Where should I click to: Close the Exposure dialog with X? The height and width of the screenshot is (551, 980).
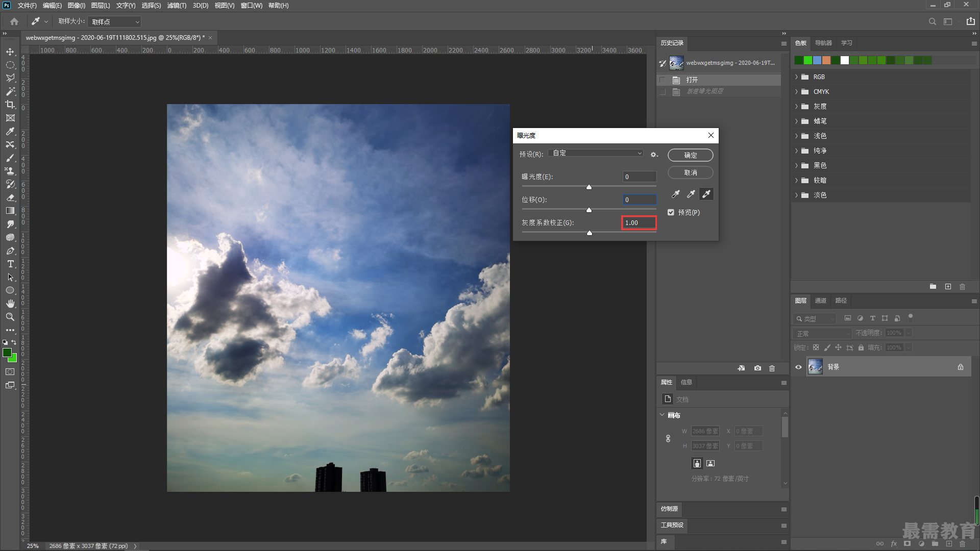[711, 135]
